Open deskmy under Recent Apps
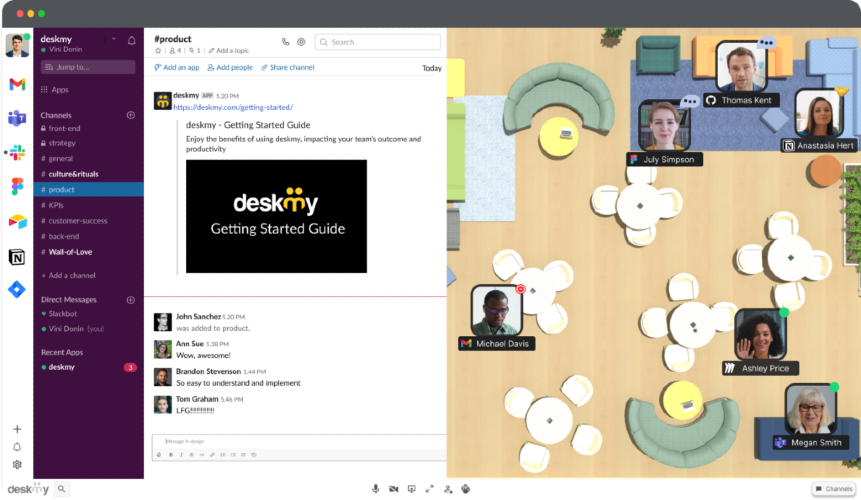This screenshot has height=500, width=861. click(x=62, y=367)
